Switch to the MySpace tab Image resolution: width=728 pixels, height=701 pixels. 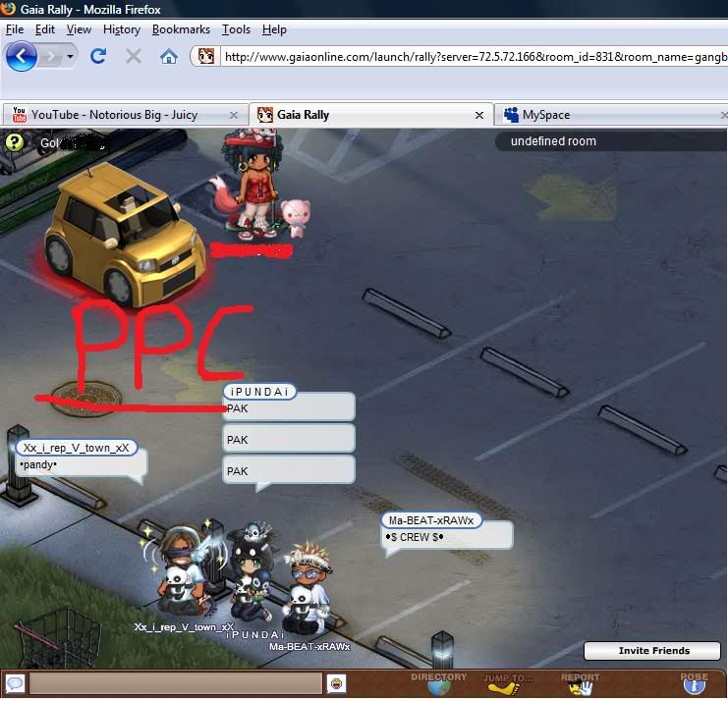pos(545,115)
